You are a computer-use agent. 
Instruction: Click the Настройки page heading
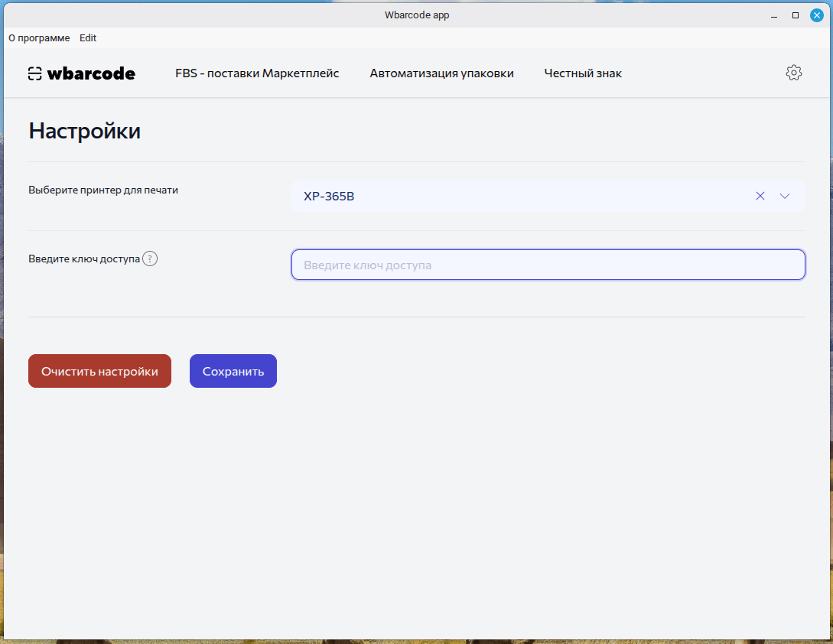tap(84, 131)
